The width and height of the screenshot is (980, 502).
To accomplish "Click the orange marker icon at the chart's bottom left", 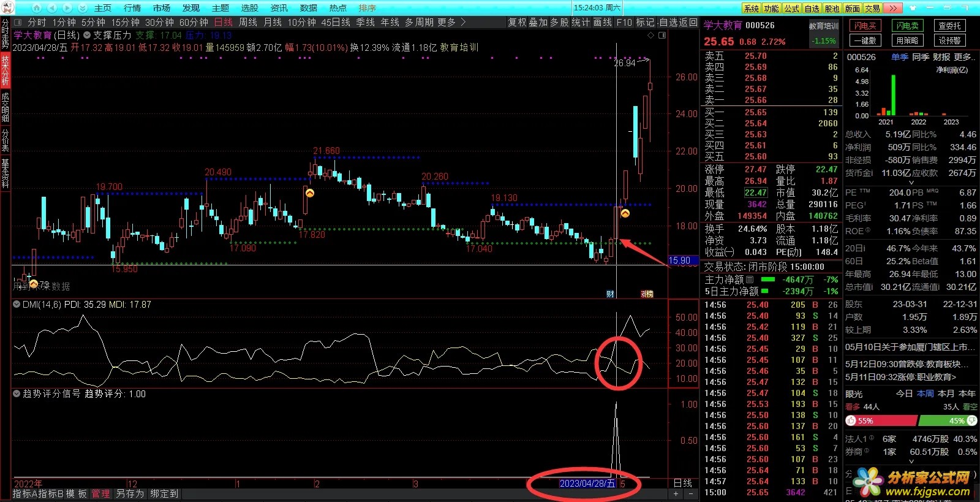I will 34,283.
